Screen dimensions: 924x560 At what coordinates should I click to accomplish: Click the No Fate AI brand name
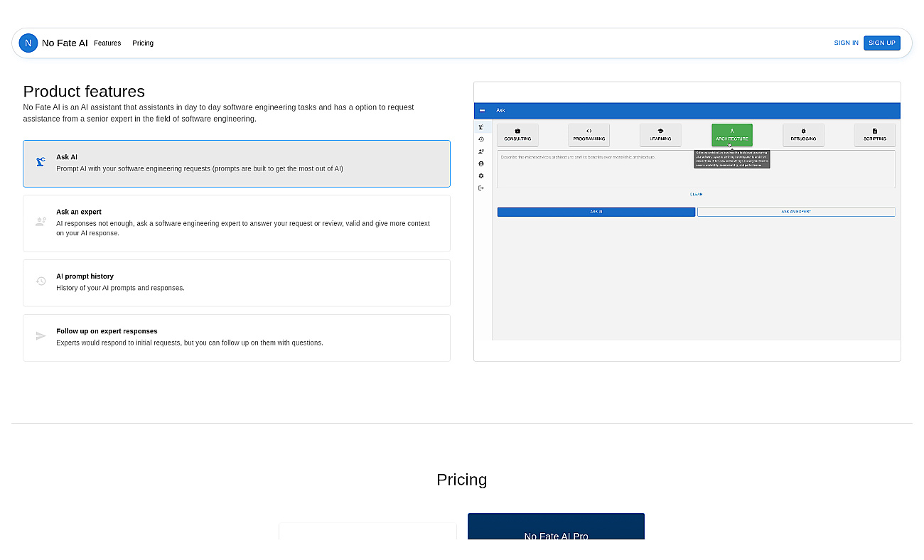(65, 43)
